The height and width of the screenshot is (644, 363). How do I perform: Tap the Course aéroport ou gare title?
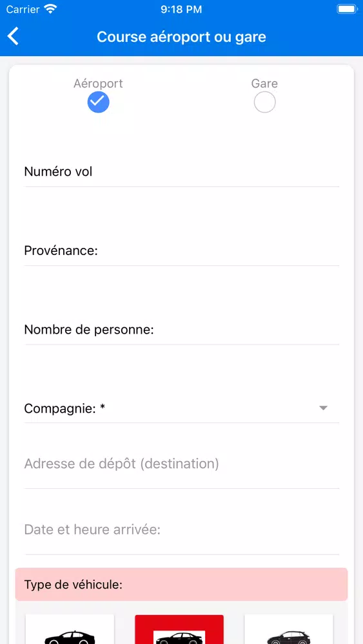click(181, 37)
